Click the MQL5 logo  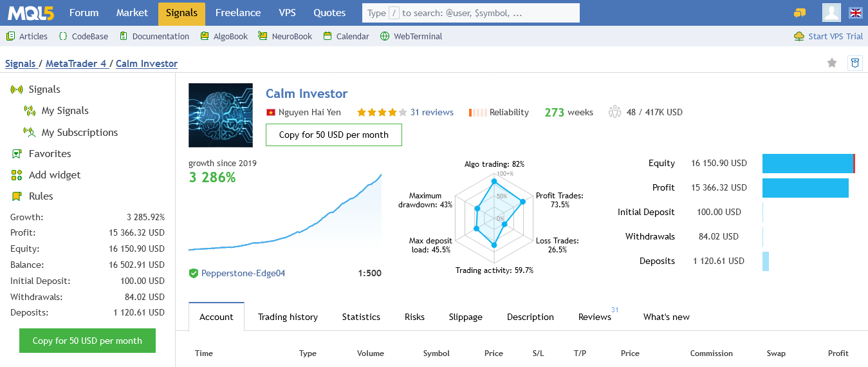coord(30,13)
